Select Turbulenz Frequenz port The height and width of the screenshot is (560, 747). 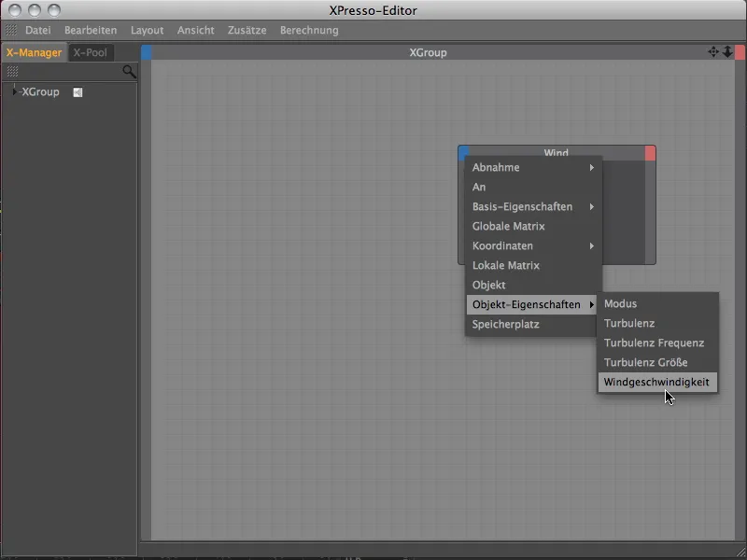coord(657,343)
